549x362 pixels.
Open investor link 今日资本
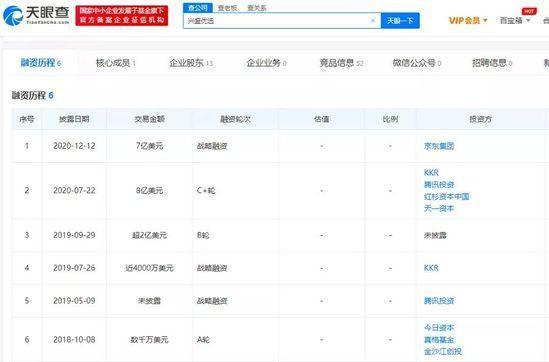point(439,328)
